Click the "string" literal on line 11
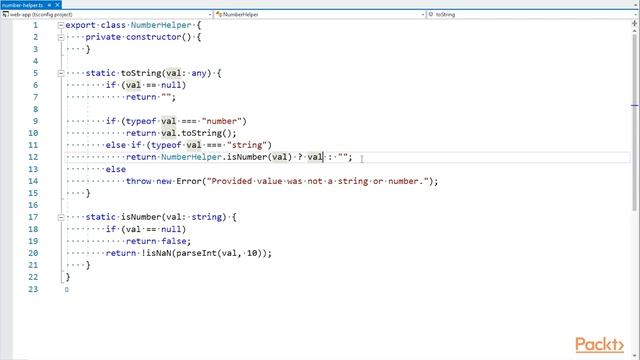640x360 pixels. pos(247,145)
